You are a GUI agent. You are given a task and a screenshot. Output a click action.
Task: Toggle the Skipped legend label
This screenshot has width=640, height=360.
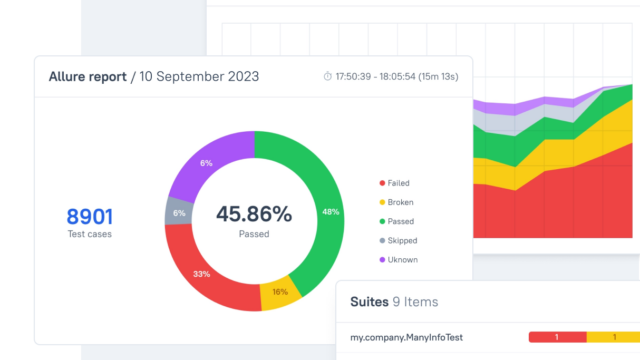coord(402,240)
